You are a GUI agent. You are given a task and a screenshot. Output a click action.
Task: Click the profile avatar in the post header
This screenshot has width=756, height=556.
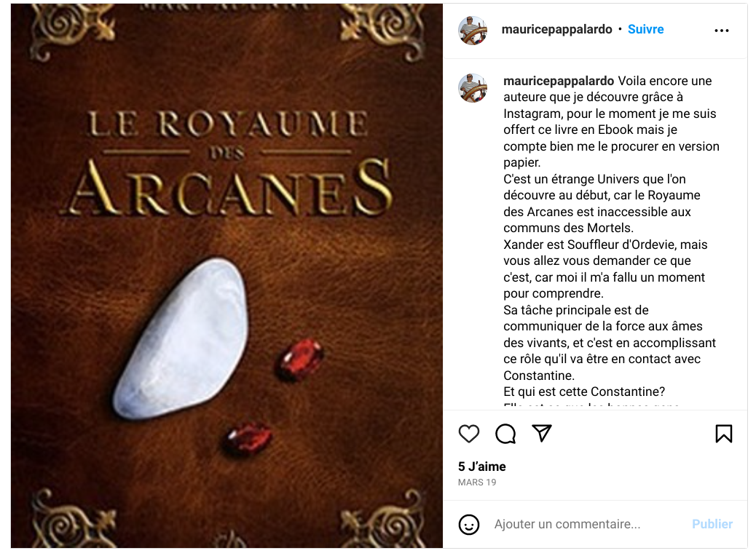pyautogui.click(x=473, y=30)
